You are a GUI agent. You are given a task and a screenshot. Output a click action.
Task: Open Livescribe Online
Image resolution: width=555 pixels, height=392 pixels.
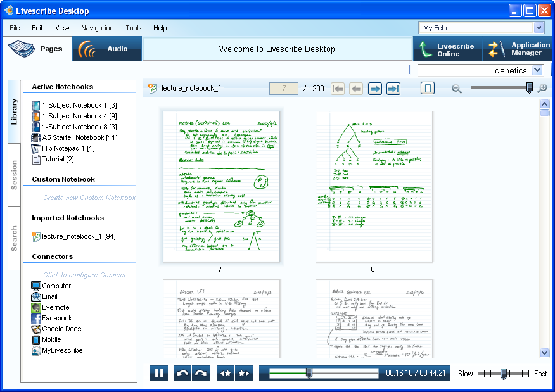tap(447, 49)
